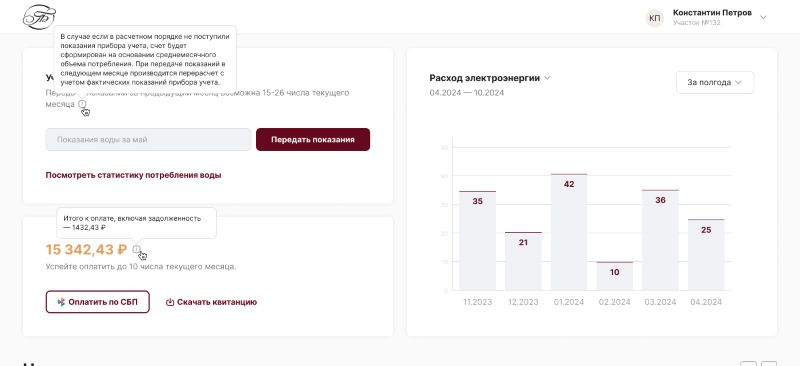Open the КП user avatar
Image resolution: width=800 pixels, height=366 pixels.
(x=655, y=18)
